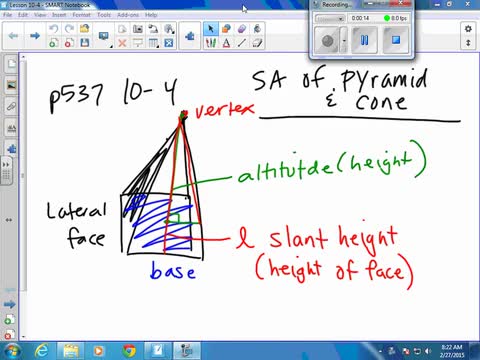Expand the recorder quality combo box
The image size is (480, 360).
click(330, 19)
